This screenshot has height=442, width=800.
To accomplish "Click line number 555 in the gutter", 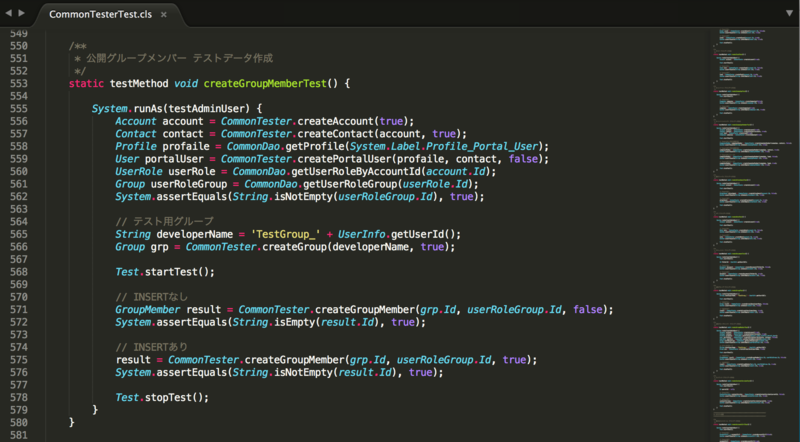I will [19, 108].
